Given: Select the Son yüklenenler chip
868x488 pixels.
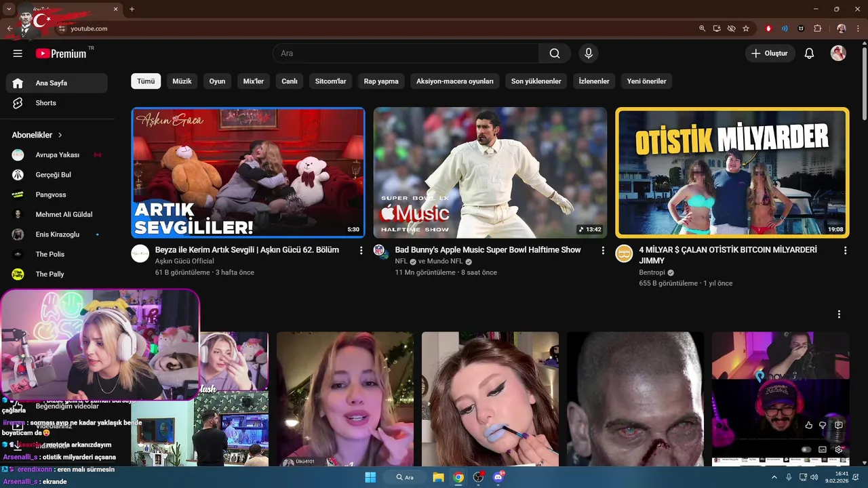Looking at the screenshot, I should [536, 81].
